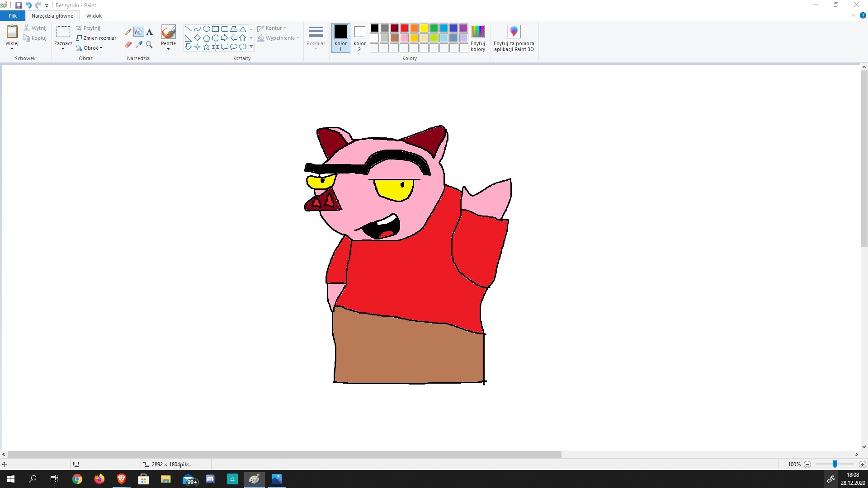This screenshot has width=868, height=488.
Task: Choose the rounded rectangle shape
Action: click(x=224, y=29)
